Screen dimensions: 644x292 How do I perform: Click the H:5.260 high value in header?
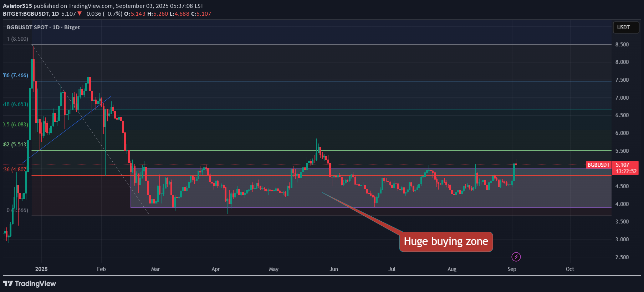[x=158, y=14]
